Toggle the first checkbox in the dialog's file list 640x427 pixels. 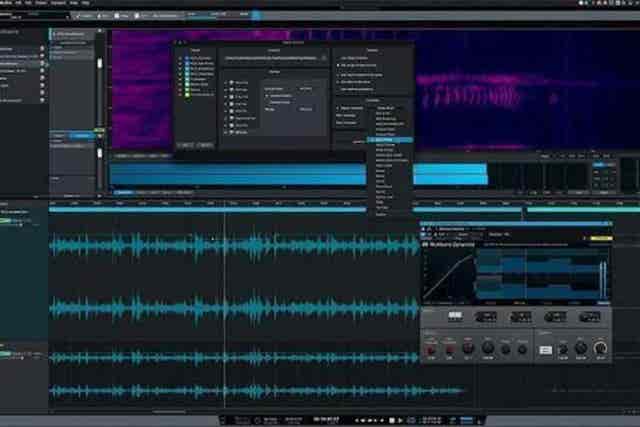(181, 59)
